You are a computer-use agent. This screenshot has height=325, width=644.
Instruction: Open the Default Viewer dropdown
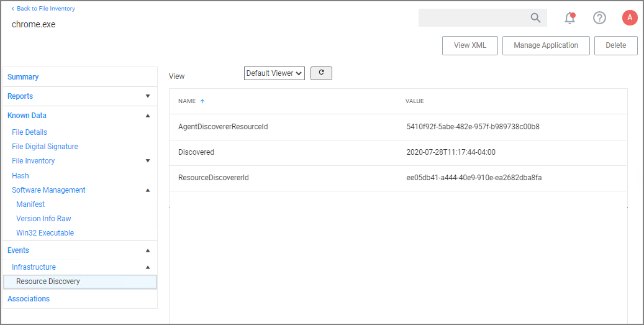(274, 73)
